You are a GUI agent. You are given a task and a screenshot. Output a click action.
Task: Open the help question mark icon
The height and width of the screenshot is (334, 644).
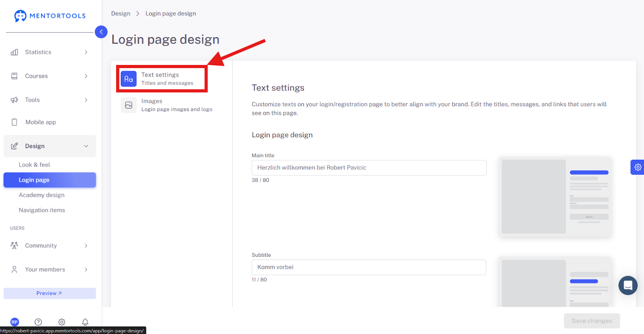coord(38,322)
